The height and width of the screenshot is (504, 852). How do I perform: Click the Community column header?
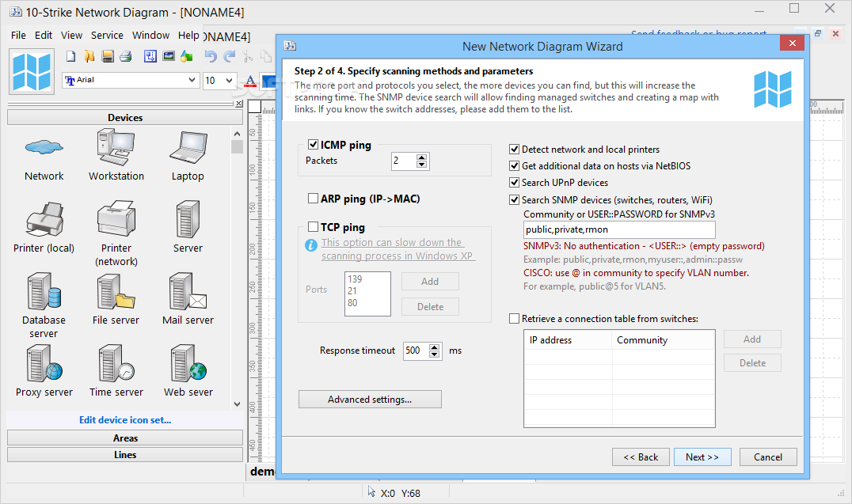pos(663,340)
